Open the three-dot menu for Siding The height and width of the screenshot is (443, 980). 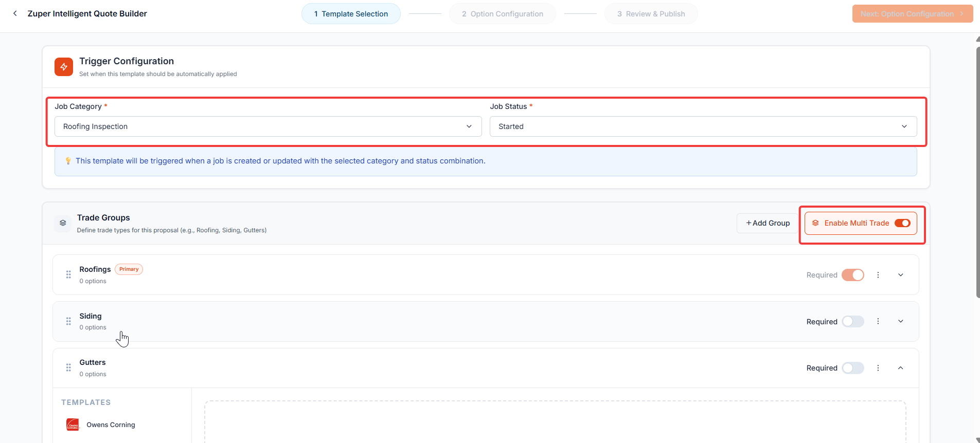(x=878, y=321)
